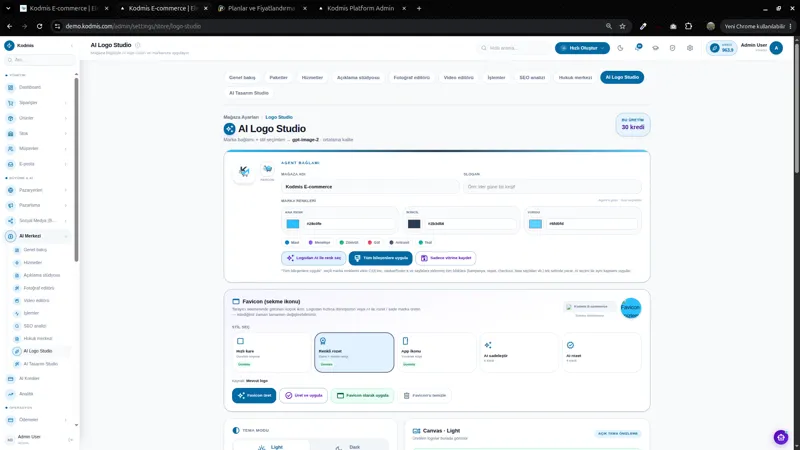Click the graduation cap icon in header

[655, 48]
